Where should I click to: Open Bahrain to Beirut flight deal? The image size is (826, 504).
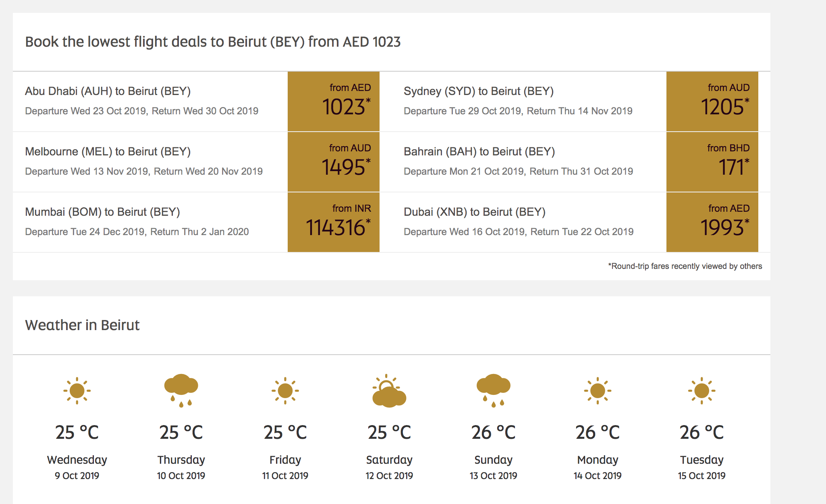coord(479,152)
